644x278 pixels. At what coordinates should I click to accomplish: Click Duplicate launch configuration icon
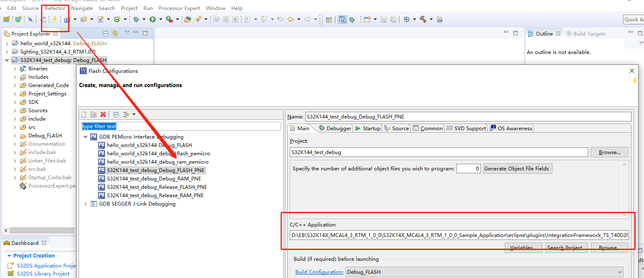click(94, 114)
